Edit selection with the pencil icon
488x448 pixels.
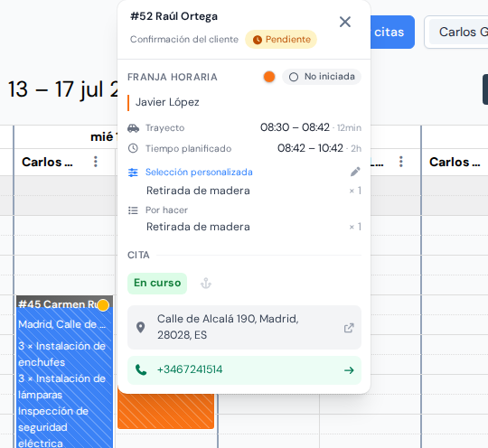355,172
